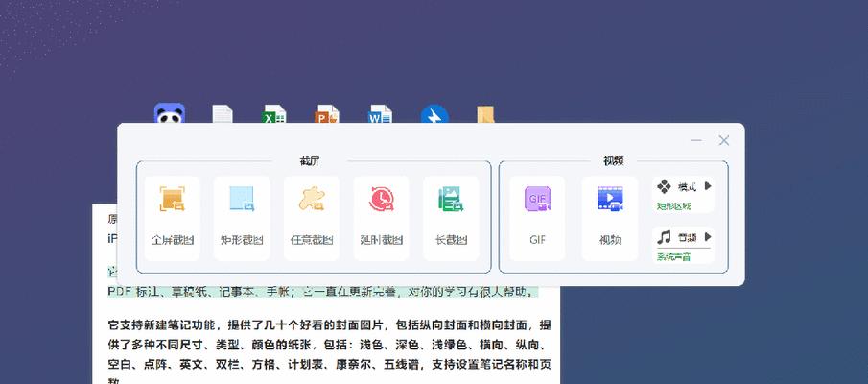Click the green 矩形区域 mode value

click(673, 206)
